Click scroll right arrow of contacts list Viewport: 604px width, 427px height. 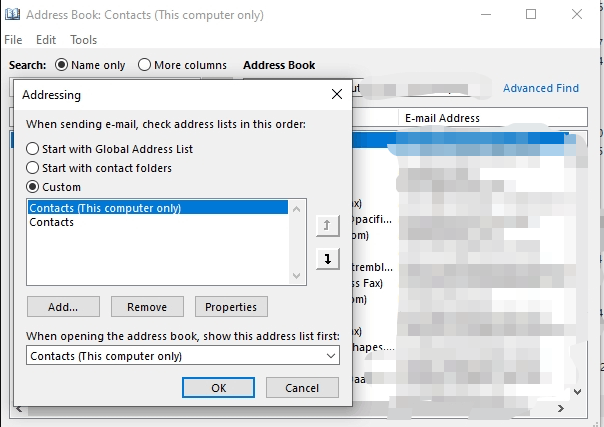(x=561, y=409)
